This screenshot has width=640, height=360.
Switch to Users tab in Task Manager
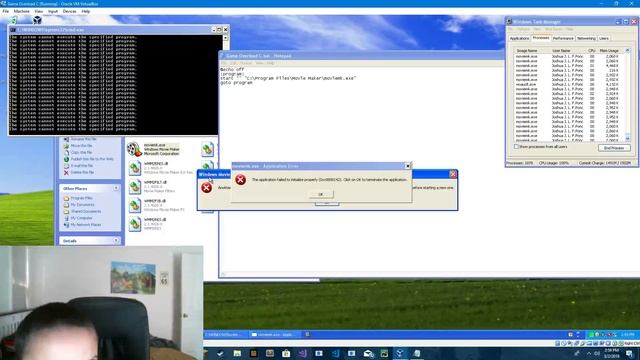(604, 38)
